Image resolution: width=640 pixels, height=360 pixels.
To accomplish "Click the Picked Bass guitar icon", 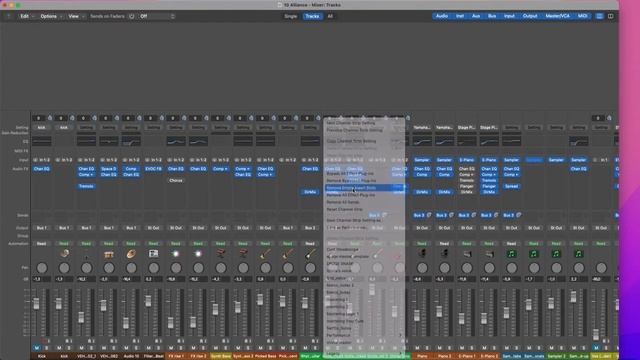I will [265, 253].
